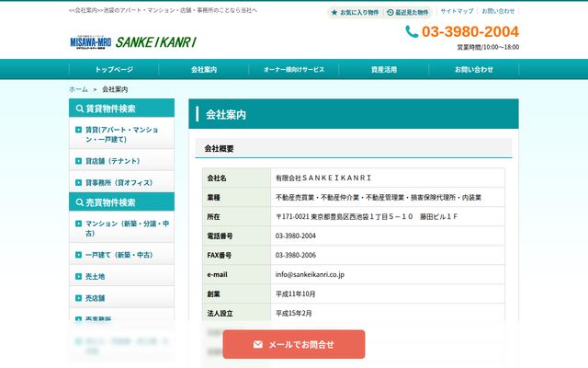This screenshot has height=368, width=588.
Task: Click the 不動産売買業 business type cell
Action: pyautogui.click(x=388, y=197)
